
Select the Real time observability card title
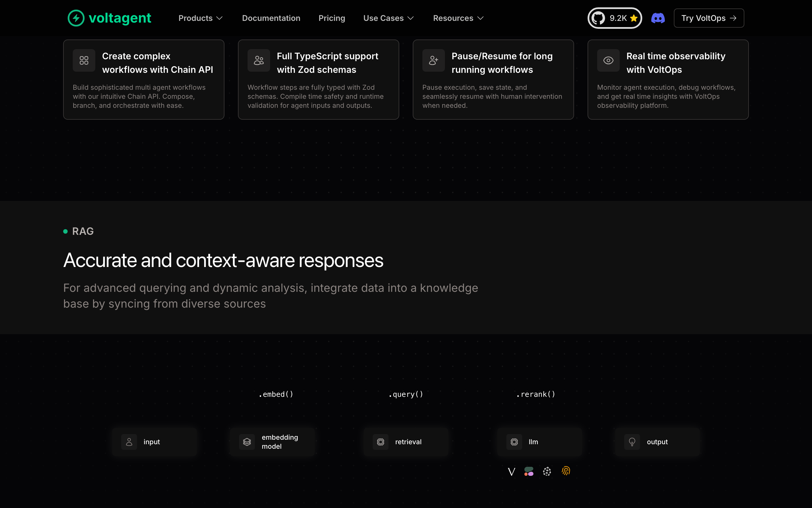point(676,63)
